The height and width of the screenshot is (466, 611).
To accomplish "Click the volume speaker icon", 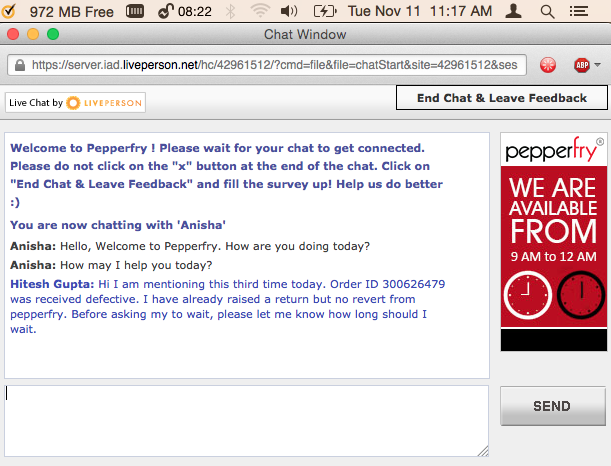I will pos(290,11).
